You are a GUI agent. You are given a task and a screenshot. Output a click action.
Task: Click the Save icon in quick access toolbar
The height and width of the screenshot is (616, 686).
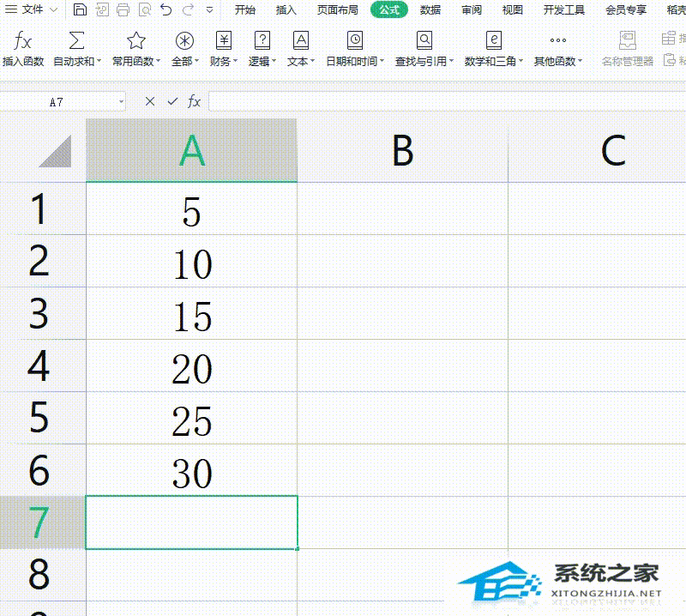(x=80, y=8)
